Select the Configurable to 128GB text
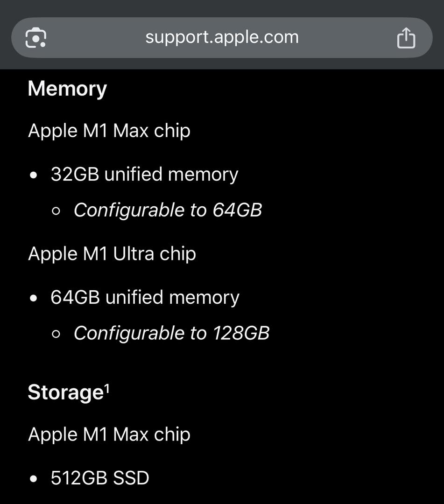Image resolution: width=444 pixels, height=504 pixels. (x=172, y=333)
